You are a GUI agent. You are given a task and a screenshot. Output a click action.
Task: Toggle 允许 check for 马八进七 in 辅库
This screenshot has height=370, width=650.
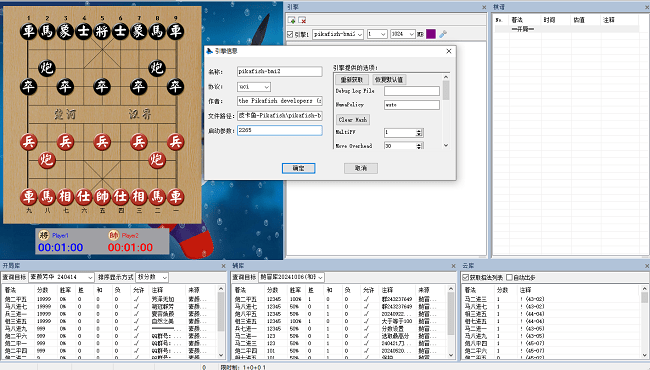366,307
